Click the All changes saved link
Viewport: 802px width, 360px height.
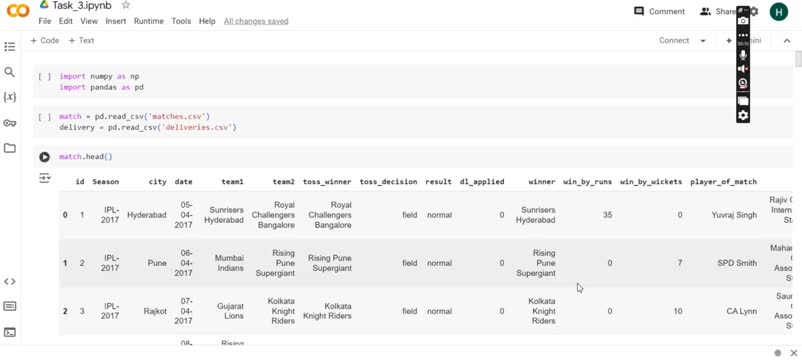coord(256,21)
